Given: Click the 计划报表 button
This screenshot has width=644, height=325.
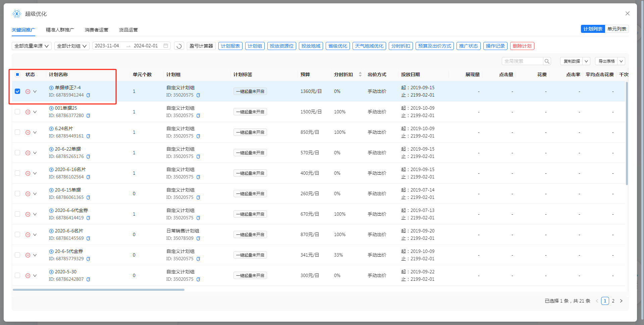Looking at the screenshot, I should 230,46.
